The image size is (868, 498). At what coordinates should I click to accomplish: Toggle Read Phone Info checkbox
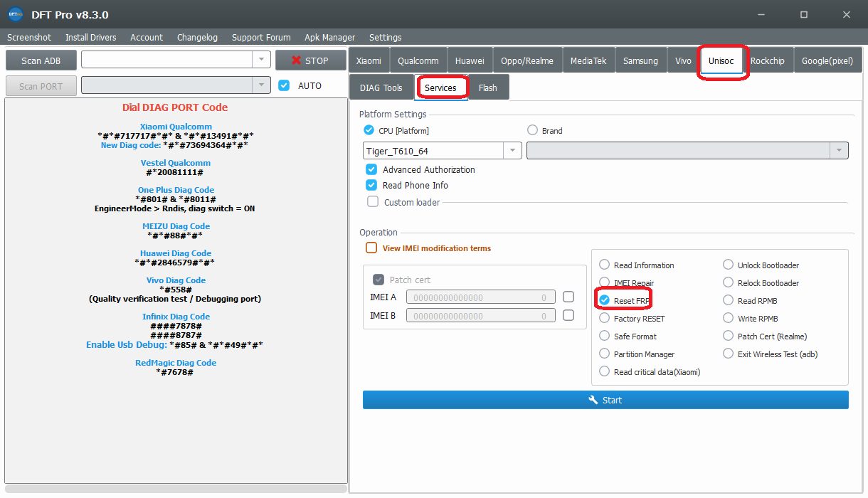coord(371,185)
